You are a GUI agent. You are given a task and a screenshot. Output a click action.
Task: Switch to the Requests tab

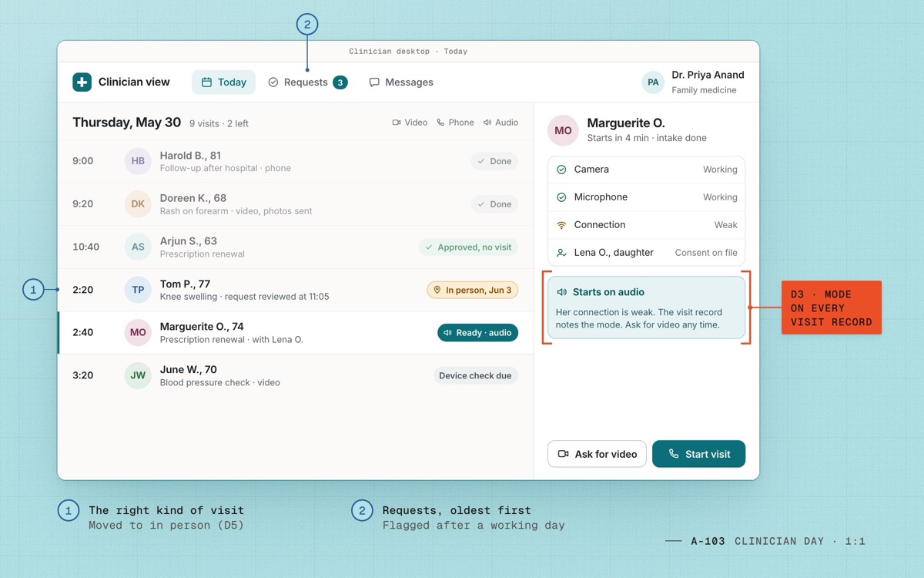[x=307, y=82]
